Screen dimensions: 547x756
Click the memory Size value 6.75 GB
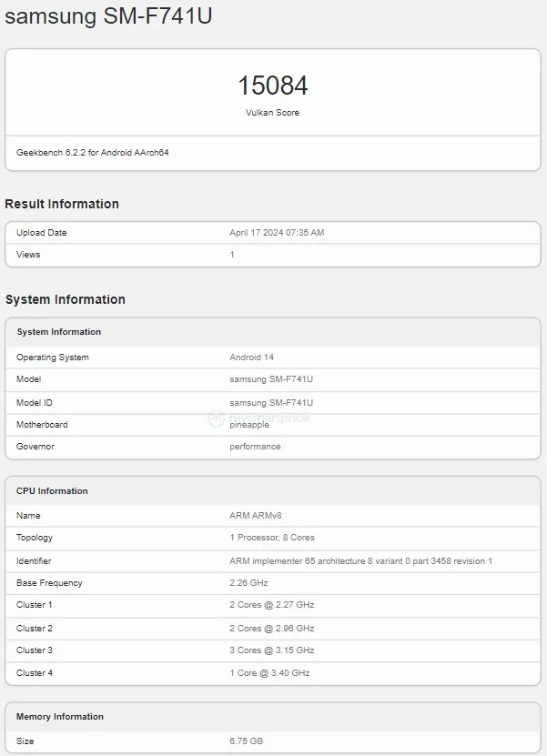247,741
